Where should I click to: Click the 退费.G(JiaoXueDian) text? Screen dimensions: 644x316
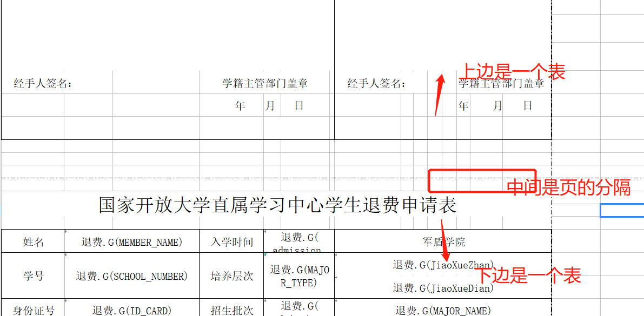click(443, 288)
